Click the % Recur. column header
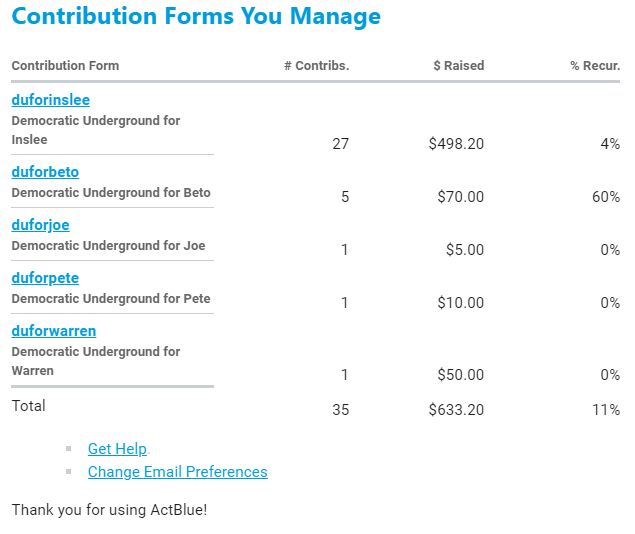The height and width of the screenshot is (534, 635). click(x=595, y=66)
